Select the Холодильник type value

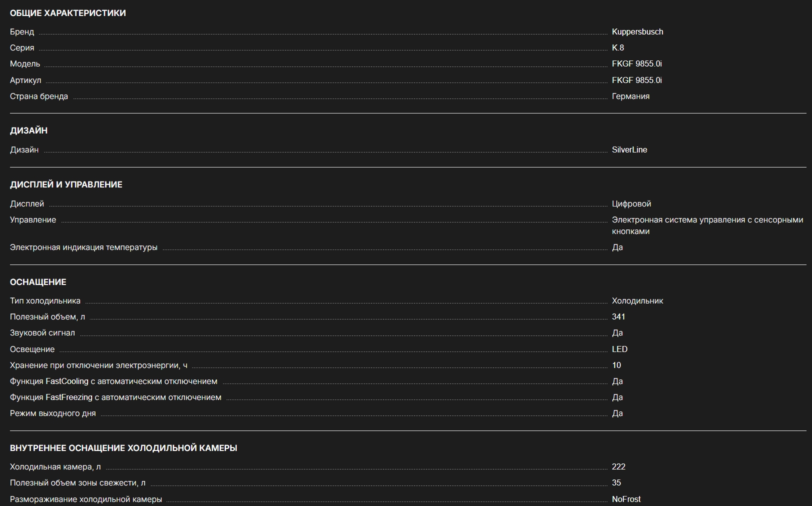(x=637, y=300)
